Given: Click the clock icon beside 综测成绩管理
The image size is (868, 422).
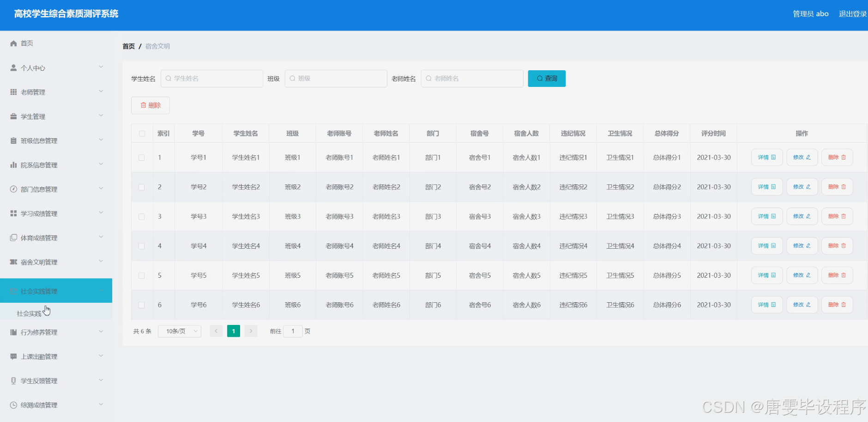Looking at the screenshot, I should (x=13, y=405).
